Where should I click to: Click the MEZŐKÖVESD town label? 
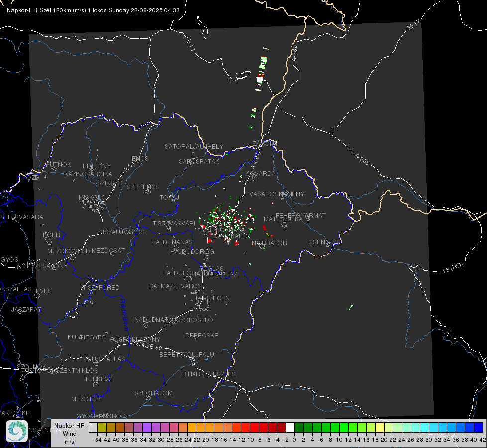point(69,251)
